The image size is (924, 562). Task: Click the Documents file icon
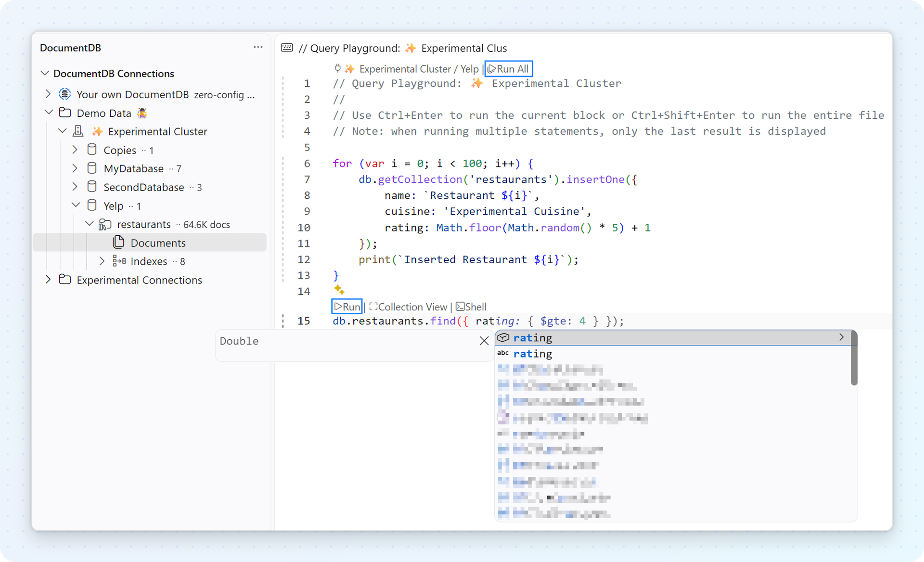(119, 242)
